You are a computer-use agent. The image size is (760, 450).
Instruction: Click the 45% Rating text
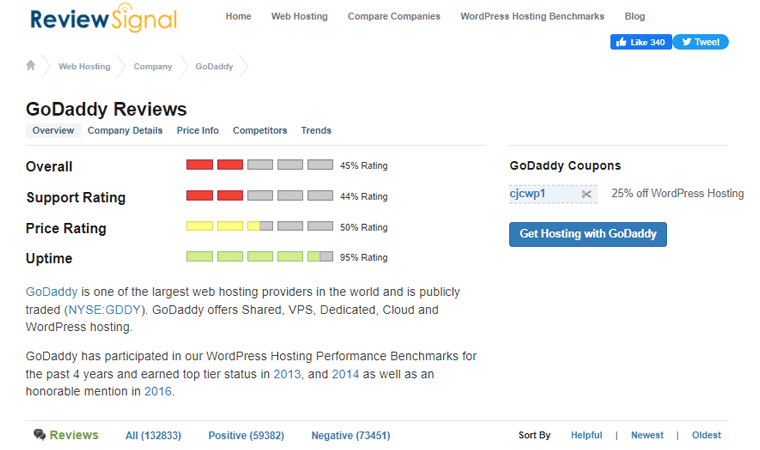[x=364, y=166]
